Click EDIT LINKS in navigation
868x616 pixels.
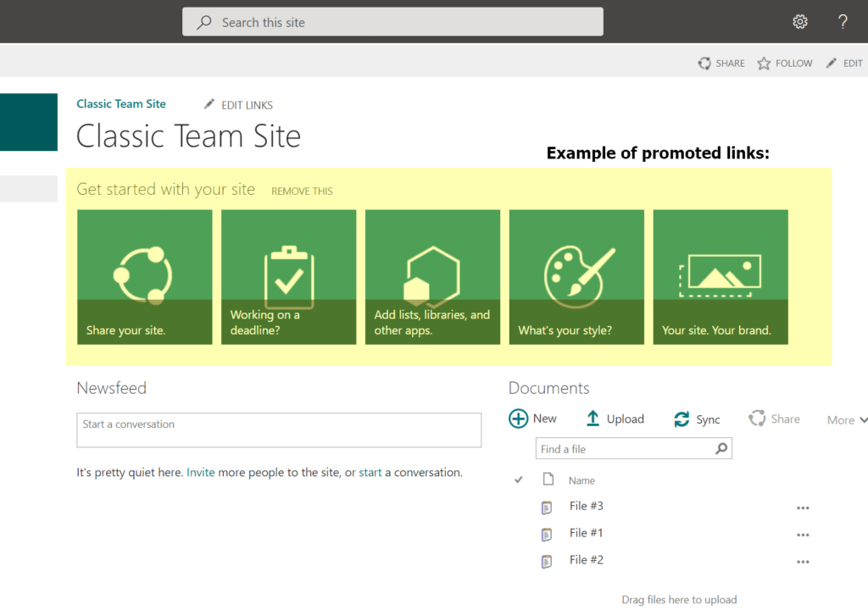click(247, 104)
